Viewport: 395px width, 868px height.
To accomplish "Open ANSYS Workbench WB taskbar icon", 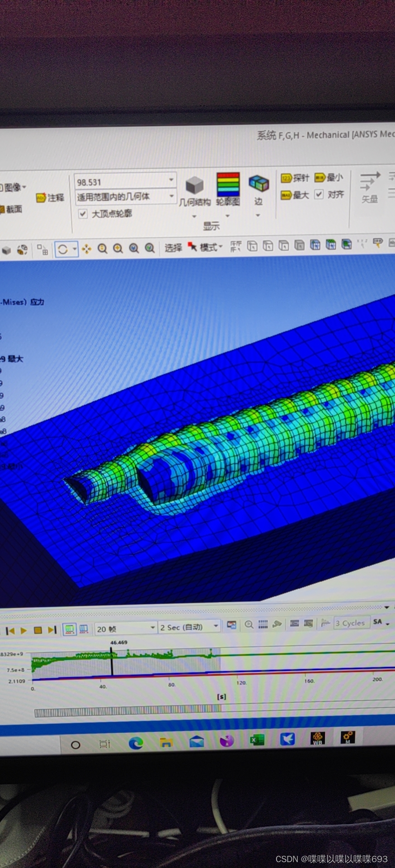I will click(318, 738).
